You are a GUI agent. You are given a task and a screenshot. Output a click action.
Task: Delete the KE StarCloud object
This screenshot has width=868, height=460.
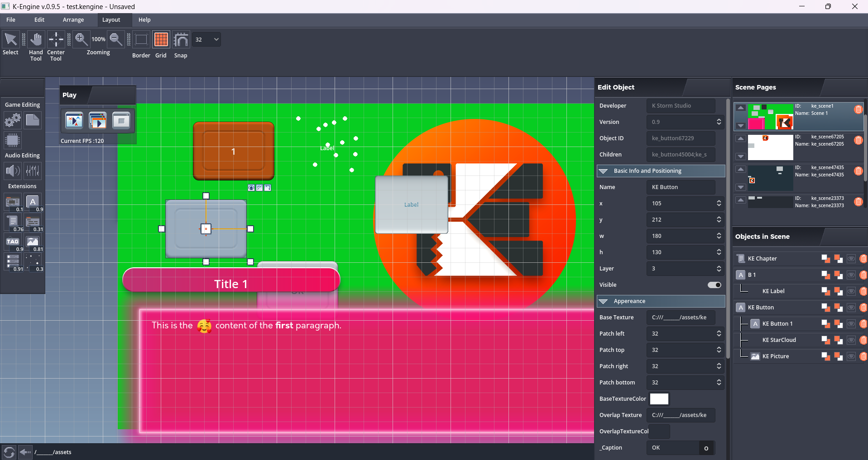coord(863,340)
